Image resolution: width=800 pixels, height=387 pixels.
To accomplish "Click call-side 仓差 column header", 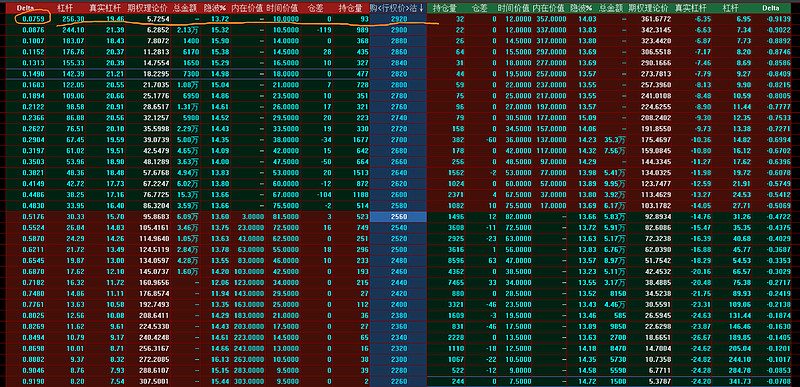I will 316,8.
